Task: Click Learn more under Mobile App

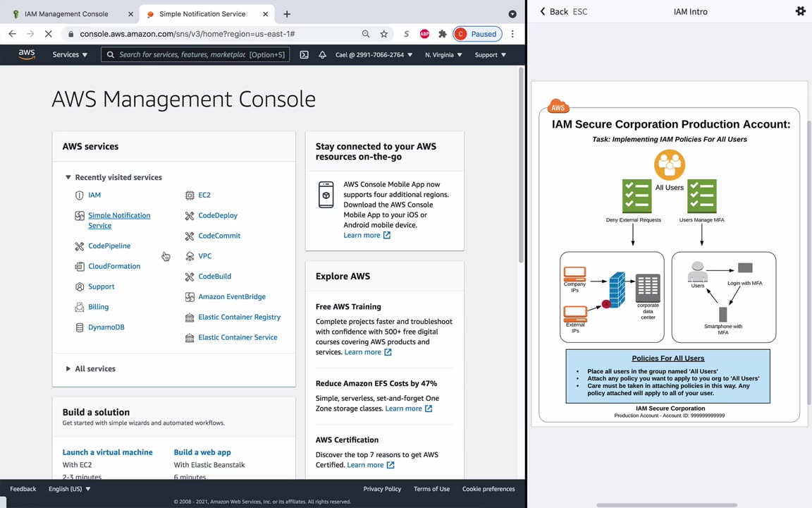Action: pos(367,236)
